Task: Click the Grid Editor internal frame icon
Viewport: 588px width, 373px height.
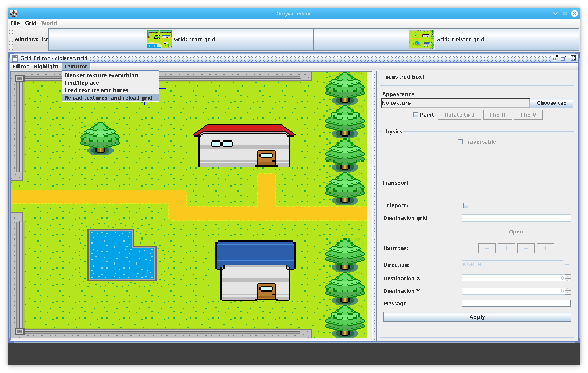Action: [15, 58]
